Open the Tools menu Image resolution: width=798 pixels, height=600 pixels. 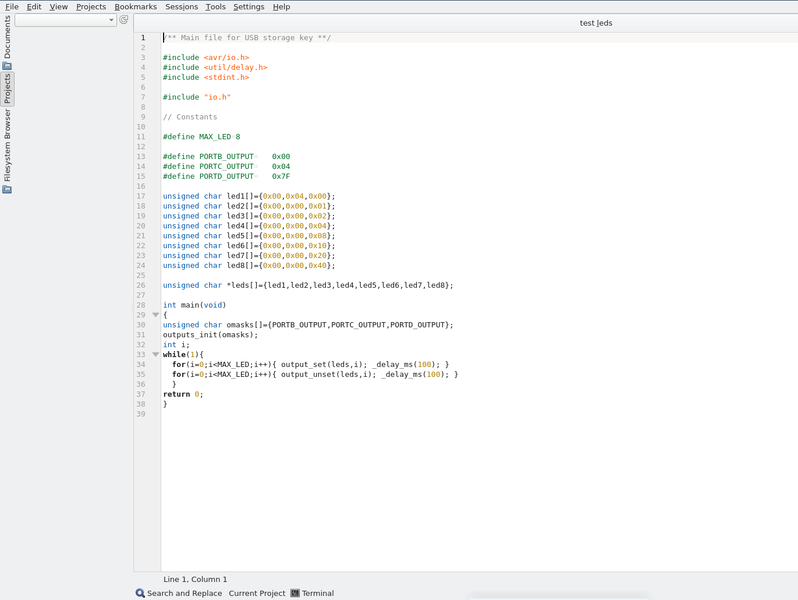point(215,7)
